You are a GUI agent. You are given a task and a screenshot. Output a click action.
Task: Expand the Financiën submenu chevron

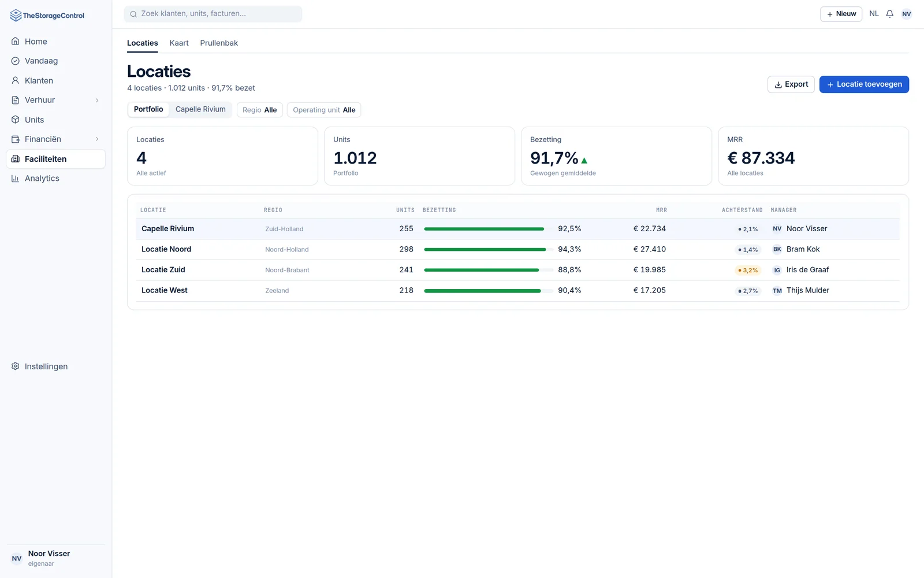(x=97, y=139)
